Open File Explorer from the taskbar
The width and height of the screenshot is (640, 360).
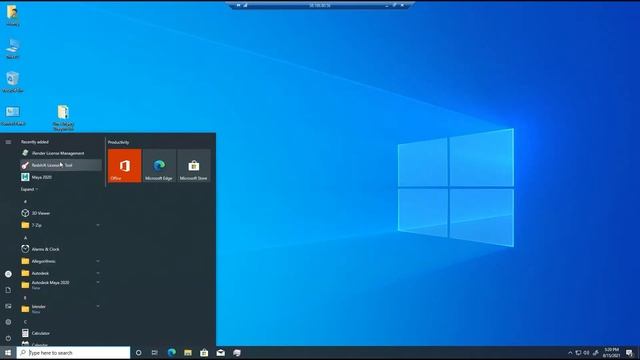[188, 353]
